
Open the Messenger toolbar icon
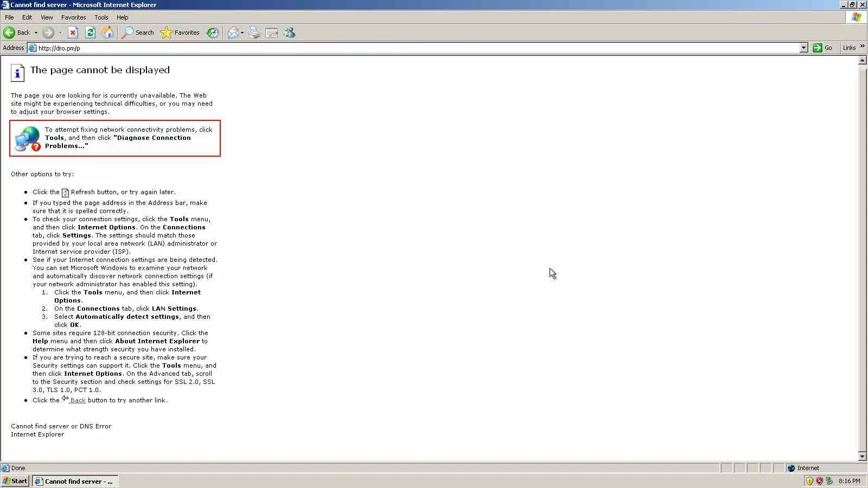290,33
